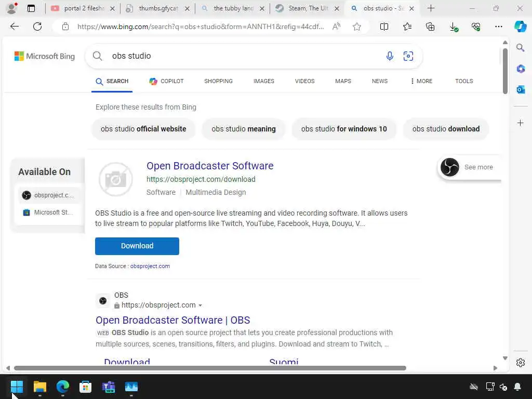The image size is (532, 399).
Task: Select the News results tab
Action: [x=380, y=81]
